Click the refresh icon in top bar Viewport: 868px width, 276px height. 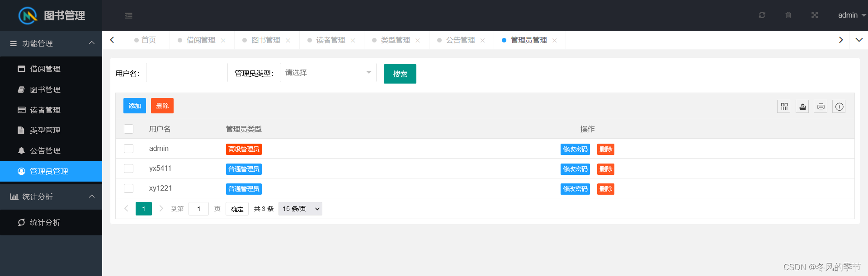pos(762,15)
